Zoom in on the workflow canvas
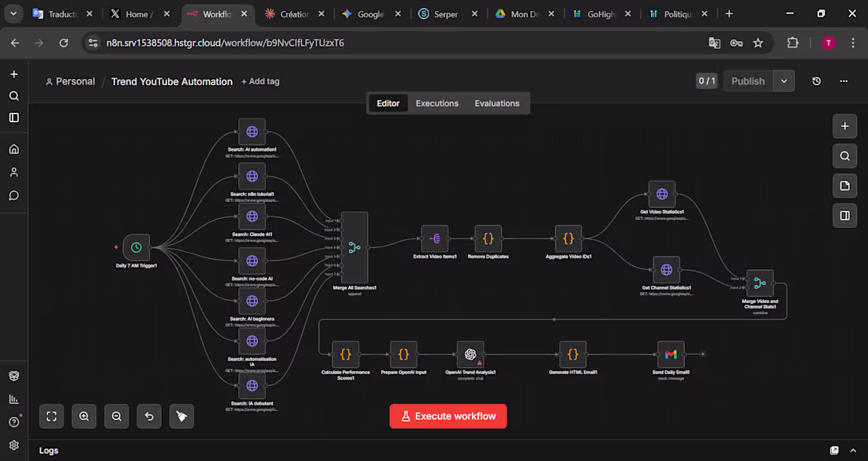The width and height of the screenshot is (868, 461). (84, 416)
